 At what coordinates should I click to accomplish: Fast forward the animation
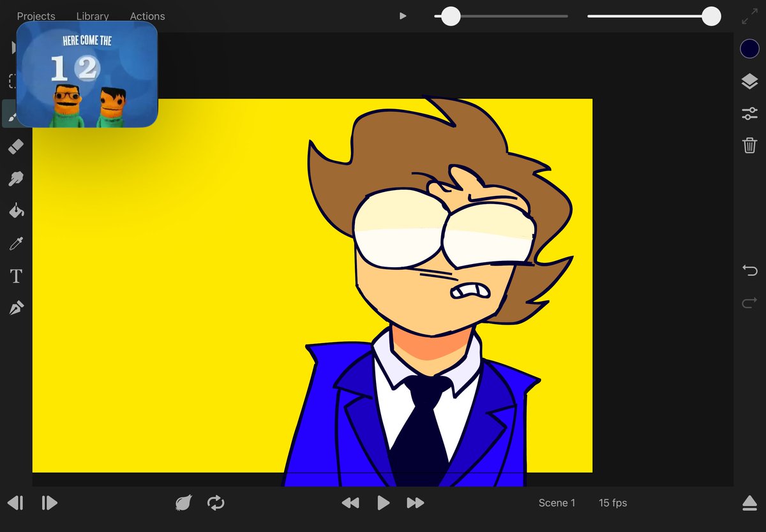[x=416, y=503]
